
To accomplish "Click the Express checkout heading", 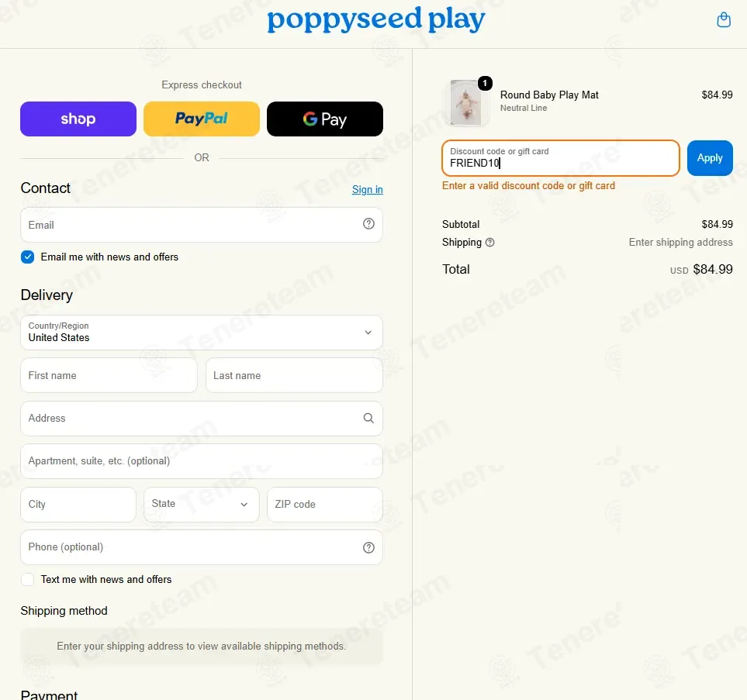I will [202, 84].
